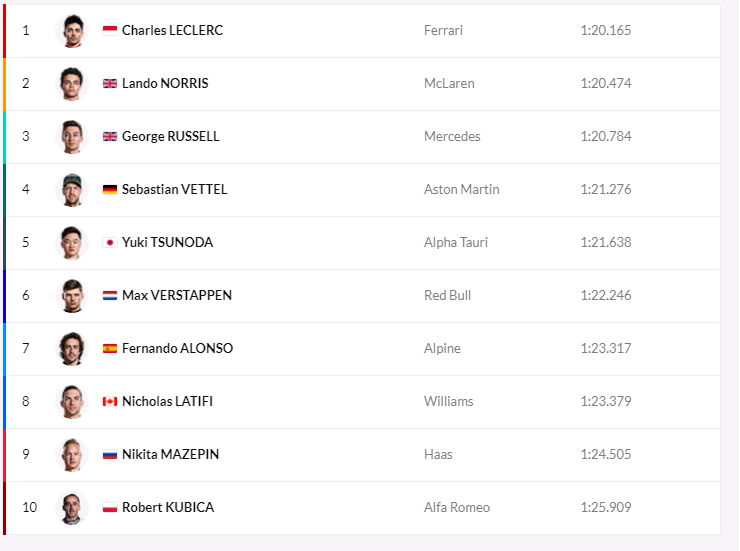Click the Union Jack flag beside George Russell
Screen dimensions: 740x551
pos(109,136)
